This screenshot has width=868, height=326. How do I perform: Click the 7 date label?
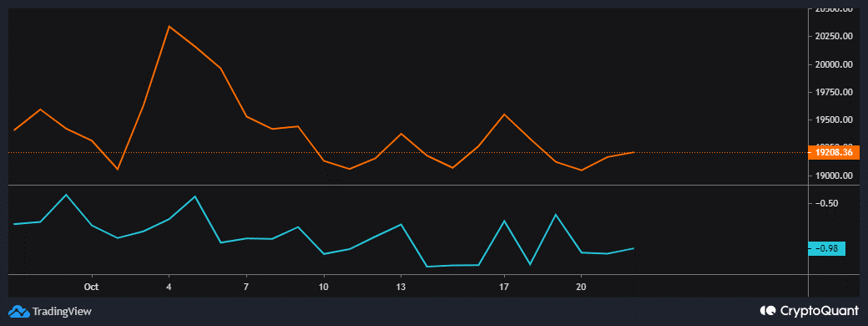point(245,287)
